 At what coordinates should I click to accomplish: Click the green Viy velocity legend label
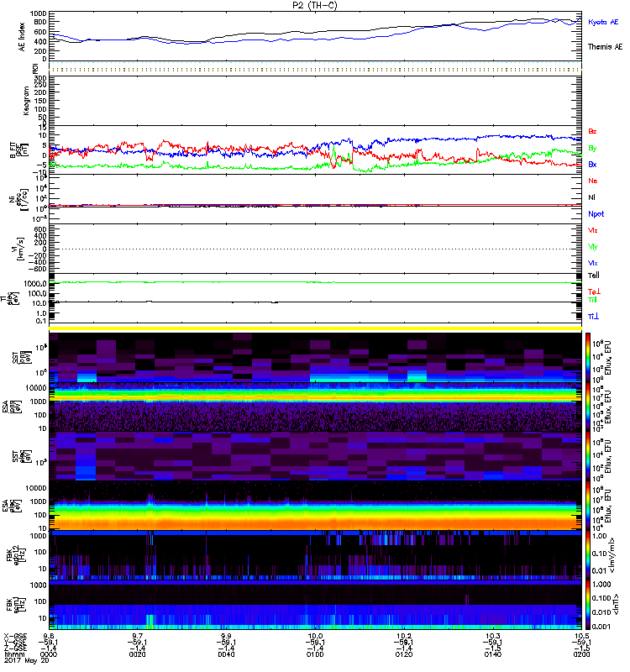[x=593, y=247]
